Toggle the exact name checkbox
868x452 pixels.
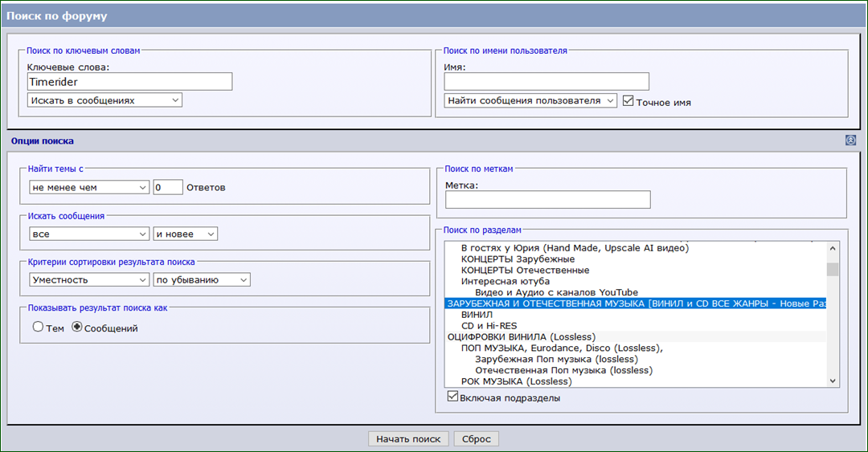tap(628, 100)
